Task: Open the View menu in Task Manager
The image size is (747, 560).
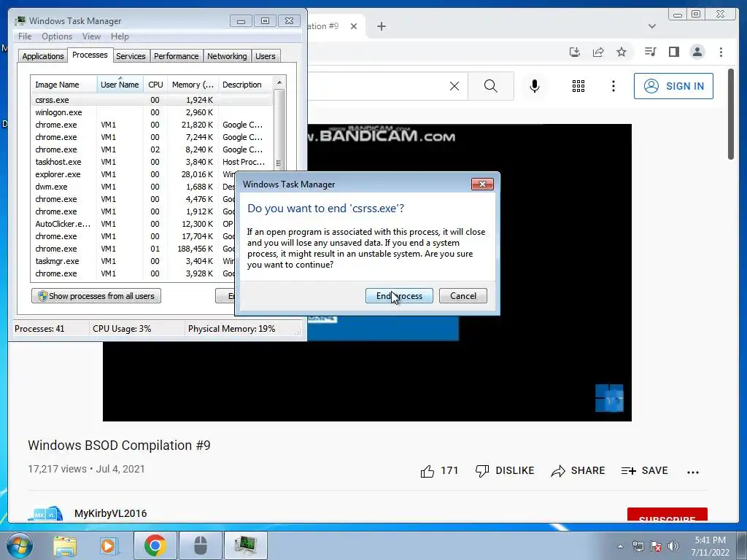Action: (91, 36)
